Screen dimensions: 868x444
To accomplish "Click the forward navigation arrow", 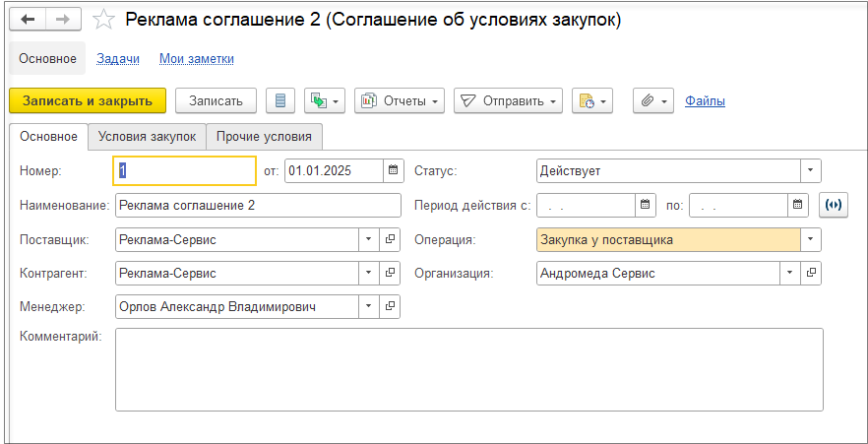I will pyautogui.click(x=62, y=20).
